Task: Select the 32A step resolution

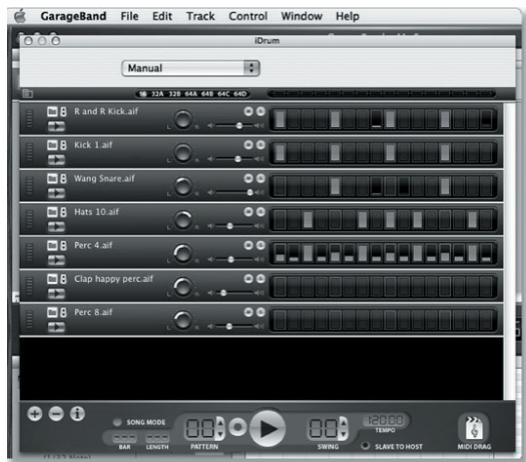Action: [158, 94]
